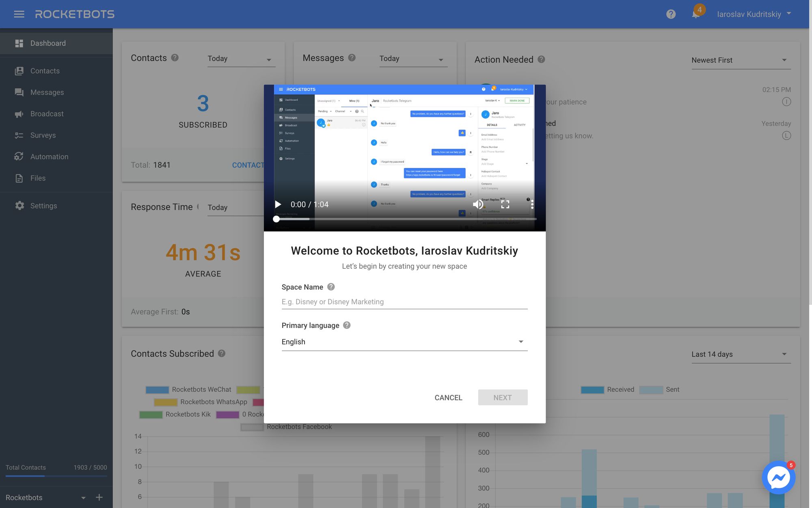
Task: Open the Messenger chat widget
Action: tap(778, 477)
